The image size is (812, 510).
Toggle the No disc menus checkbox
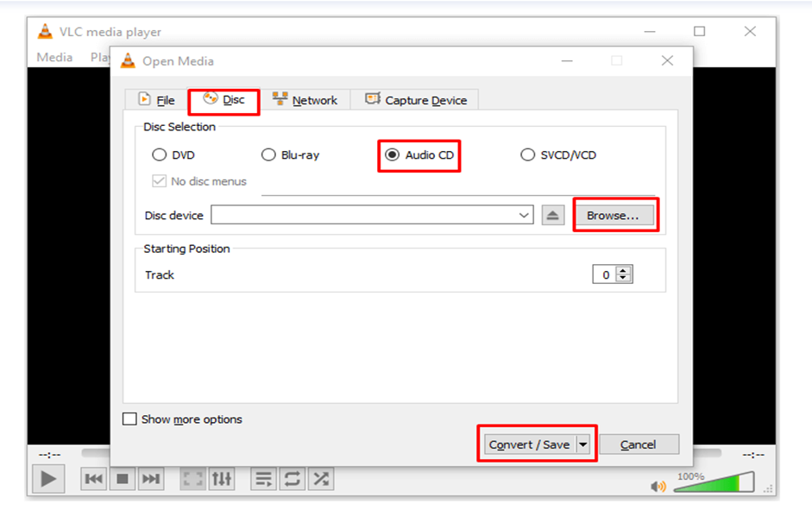tap(159, 181)
